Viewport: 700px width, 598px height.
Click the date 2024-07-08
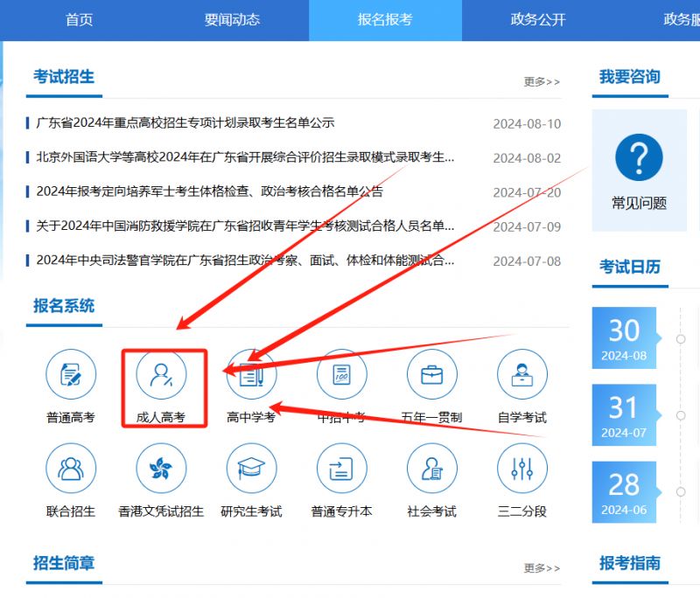click(x=527, y=261)
